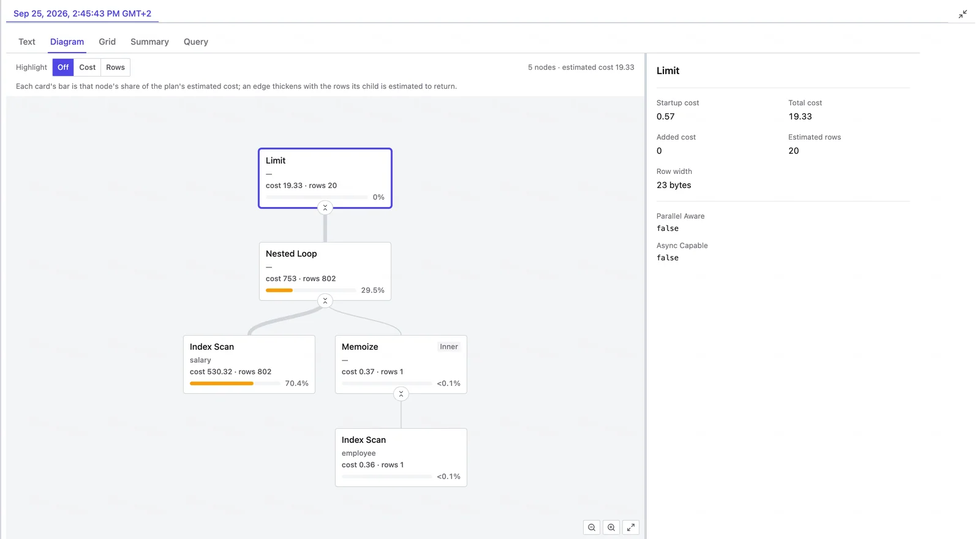Image resolution: width=980 pixels, height=539 pixels.
Task: Zoom out the plan diagram
Action: (x=592, y=527)
